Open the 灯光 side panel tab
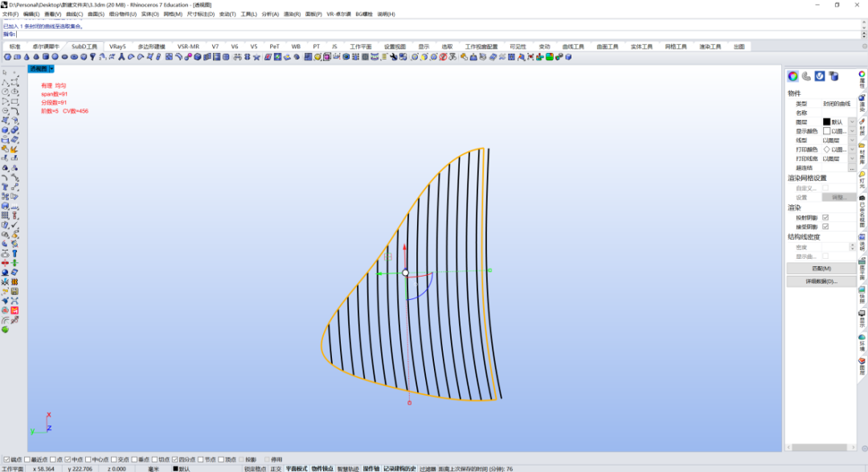The image size is (868, 472). (862, 181)
